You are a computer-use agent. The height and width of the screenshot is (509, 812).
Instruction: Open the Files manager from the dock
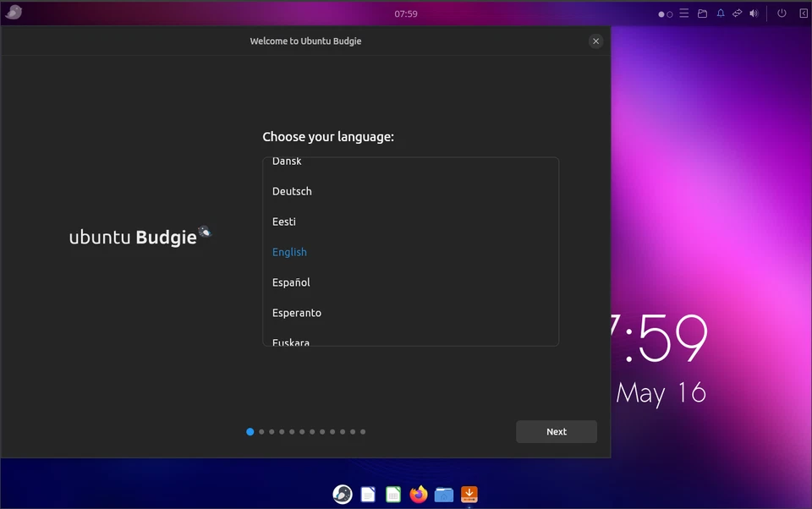444,495
